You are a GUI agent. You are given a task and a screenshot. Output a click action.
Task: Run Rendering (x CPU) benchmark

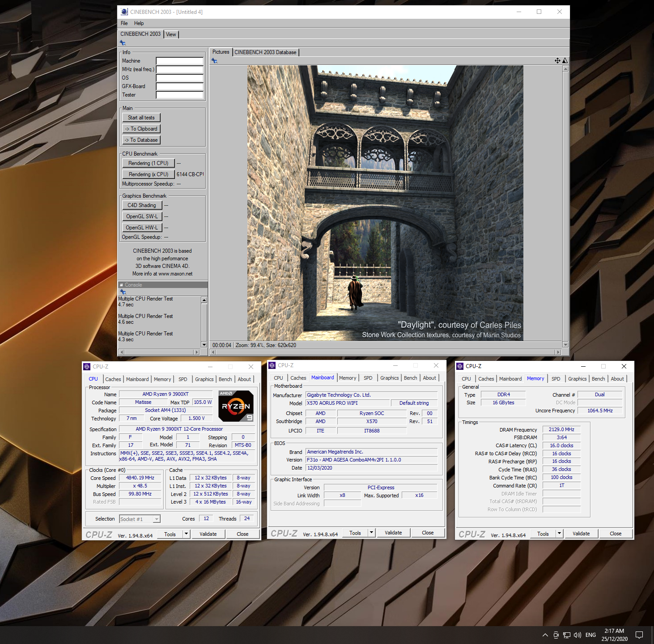pyautogui.click(x=149, y=174)
